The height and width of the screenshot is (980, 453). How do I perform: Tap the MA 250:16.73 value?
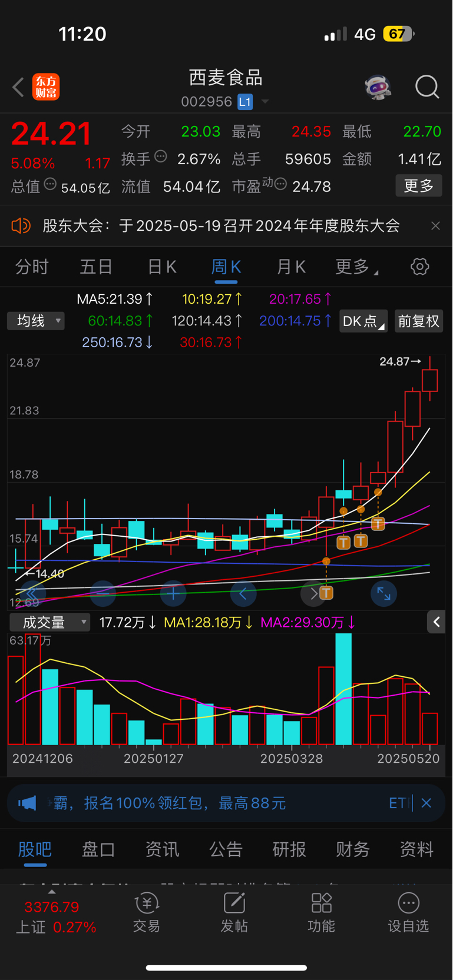pos(117,343)
